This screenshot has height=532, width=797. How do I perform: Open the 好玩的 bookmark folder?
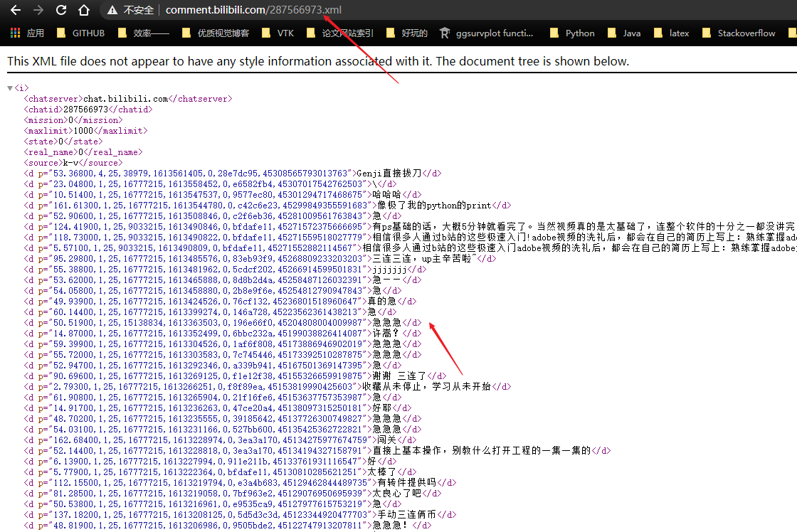407,33
